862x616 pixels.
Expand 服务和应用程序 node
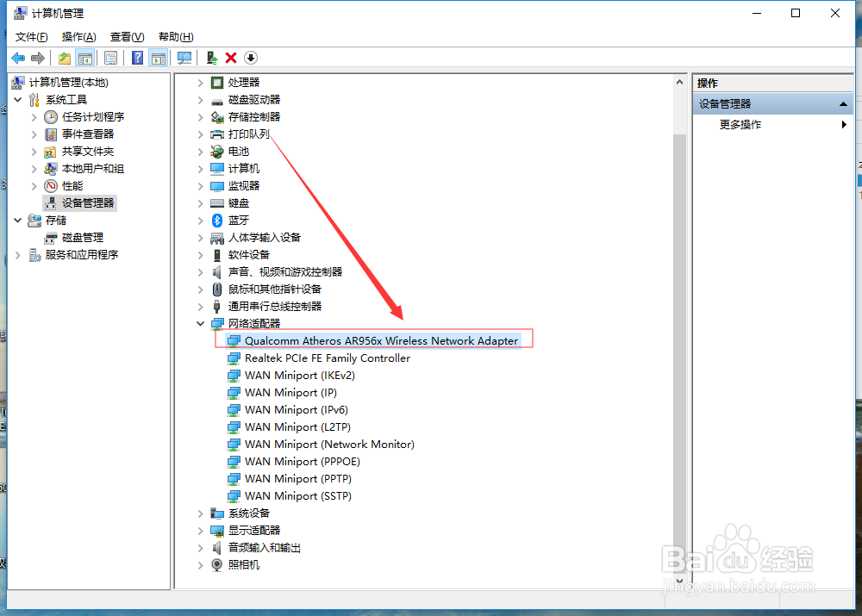pyautogui.click(x=18, y=255)
